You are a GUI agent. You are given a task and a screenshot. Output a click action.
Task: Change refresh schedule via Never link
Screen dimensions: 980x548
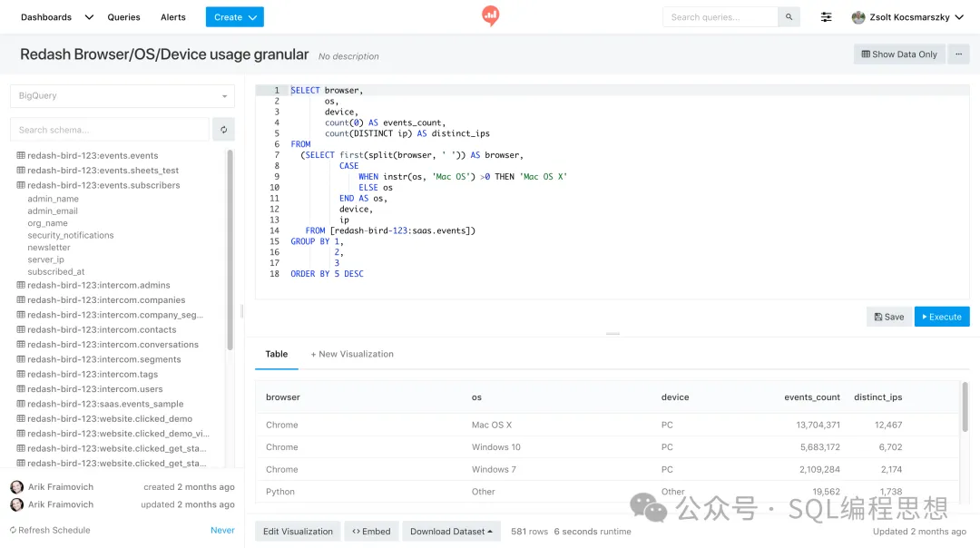[222, 530]
